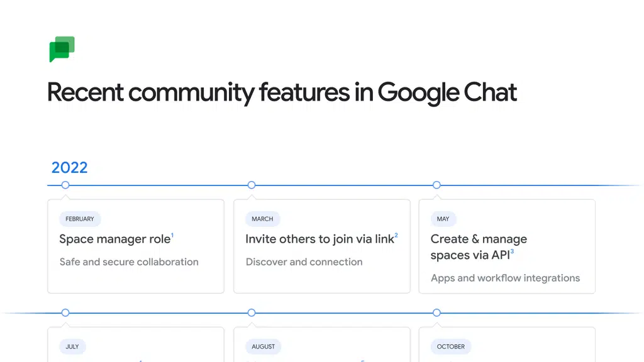644x362 pixels.
Task: Click the OCTOBER month badge
Action: coord(451,346)
